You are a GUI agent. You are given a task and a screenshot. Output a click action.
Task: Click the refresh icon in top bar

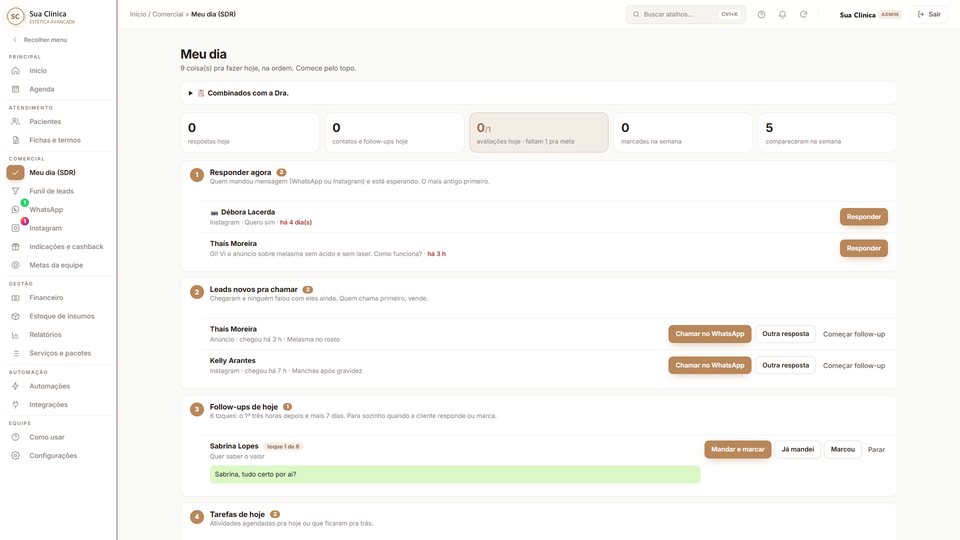(x=803, y=14)
